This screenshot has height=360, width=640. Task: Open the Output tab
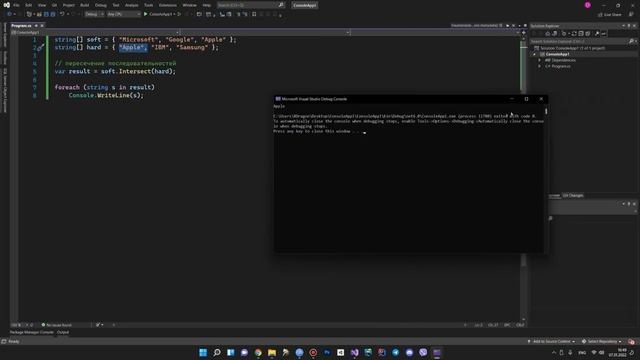pyautogui.click(x=63, y=333)
